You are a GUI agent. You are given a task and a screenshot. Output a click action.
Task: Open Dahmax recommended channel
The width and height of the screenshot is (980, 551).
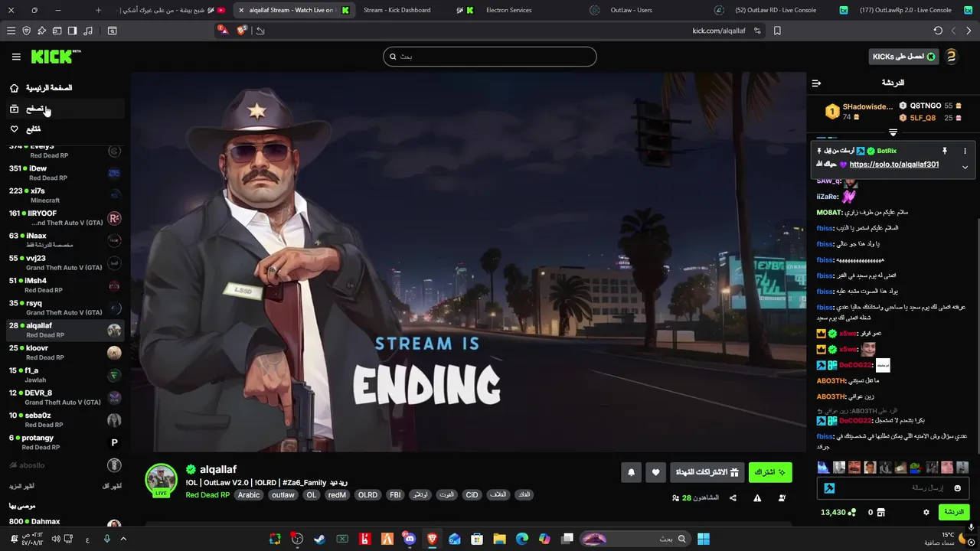pos(65,523)
